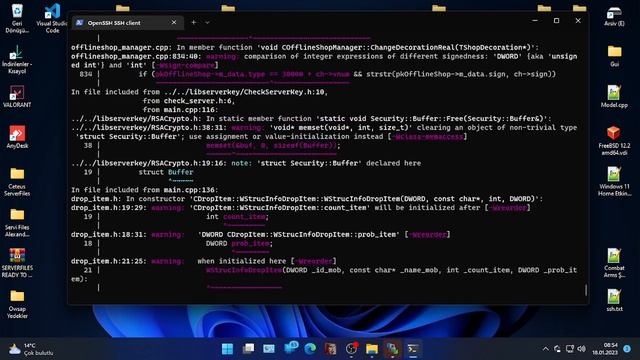
Task: Open Microsoft Edge from the taskbar
Action: click(x=310, y=349)
